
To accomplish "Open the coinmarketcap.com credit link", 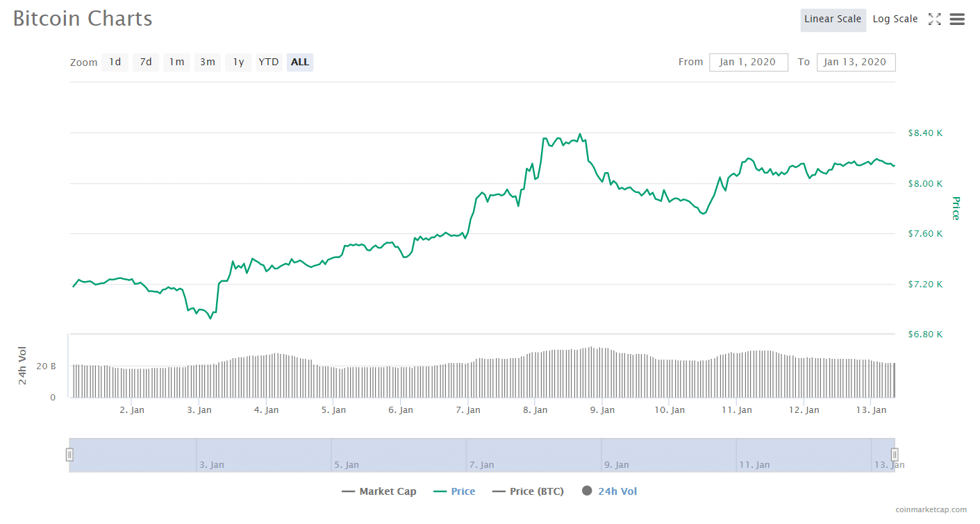I will point(931,509).
